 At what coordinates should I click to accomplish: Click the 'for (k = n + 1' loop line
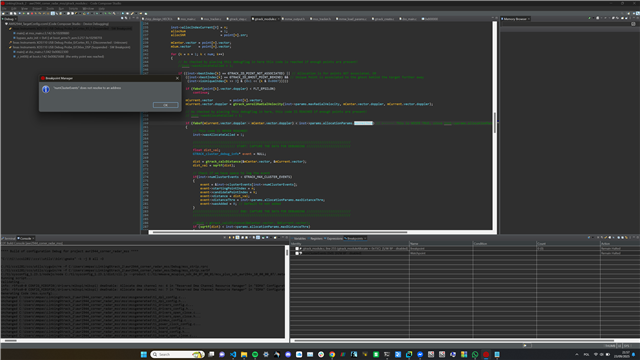(x=197, y=54)
